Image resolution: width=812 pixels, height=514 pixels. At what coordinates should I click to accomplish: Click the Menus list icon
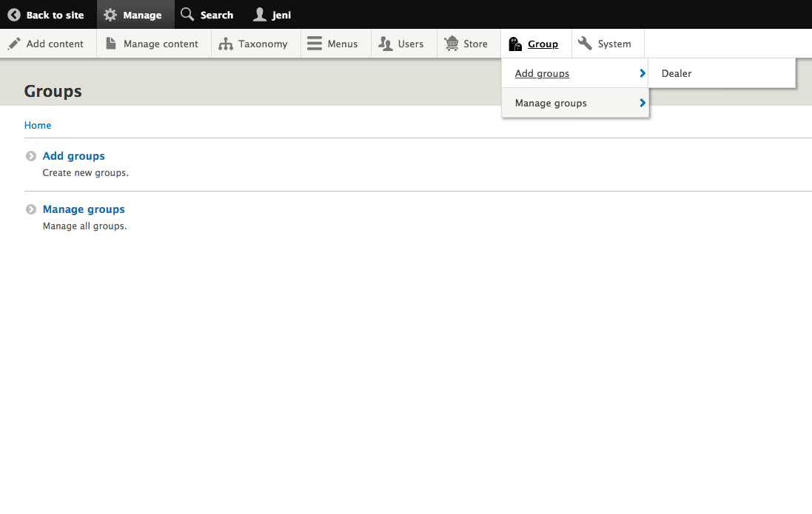tap(315, 44)
